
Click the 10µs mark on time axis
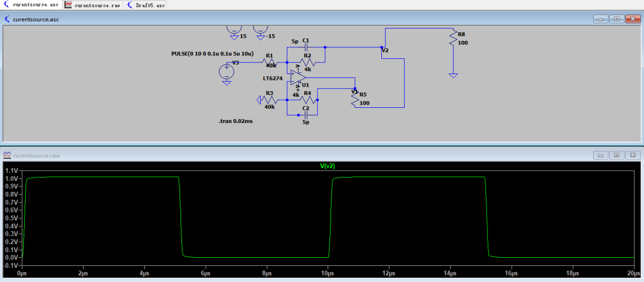click(x=328, y=273)
